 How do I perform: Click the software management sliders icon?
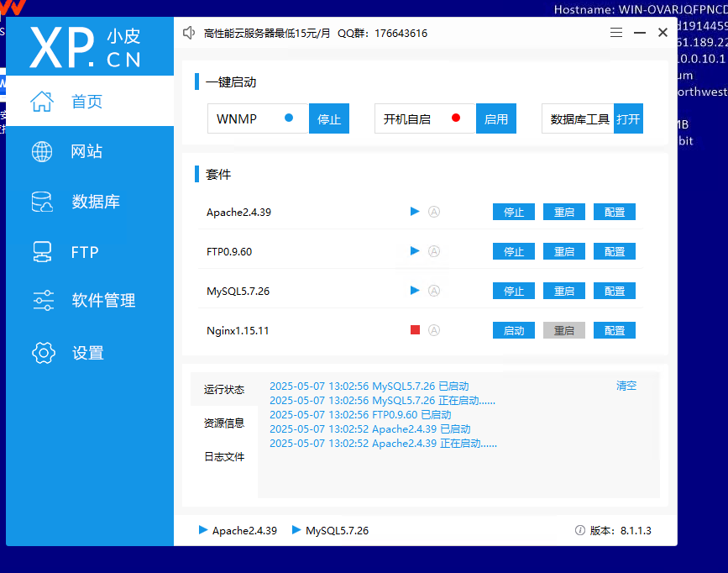point(43,300)
